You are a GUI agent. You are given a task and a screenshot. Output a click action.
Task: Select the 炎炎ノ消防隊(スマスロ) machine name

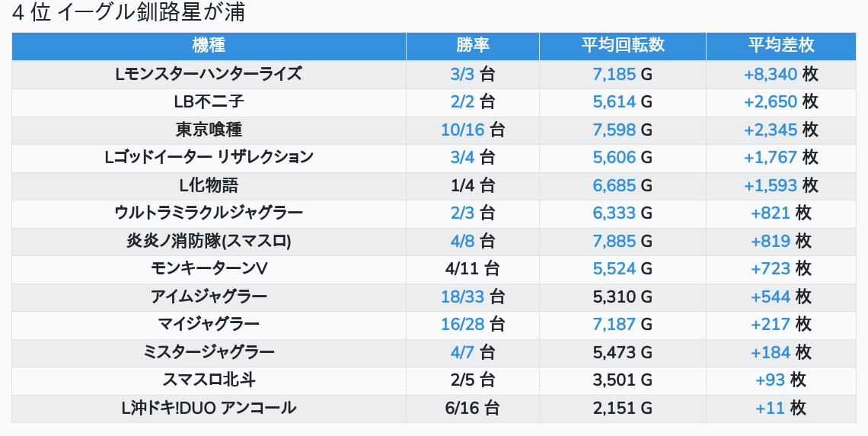click(209, 241)
